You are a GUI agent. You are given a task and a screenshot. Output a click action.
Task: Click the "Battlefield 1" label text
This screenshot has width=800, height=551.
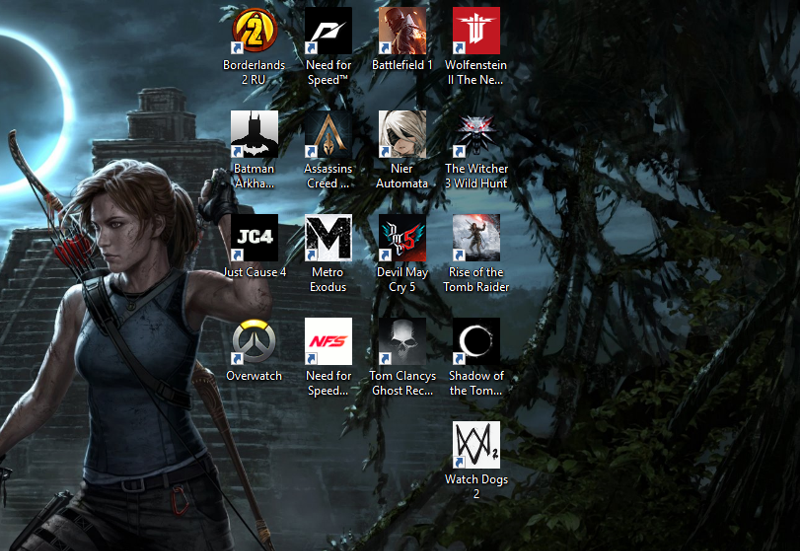pyautogui.click(x=402, y=65)
